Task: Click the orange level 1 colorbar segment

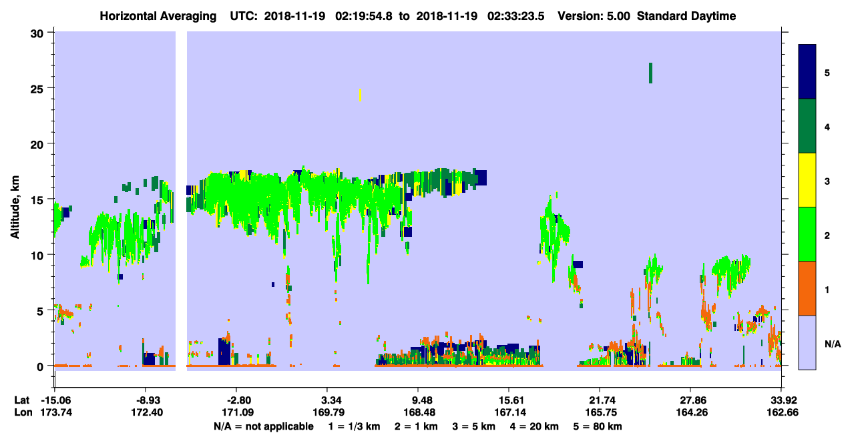Action: click(x=807, y=288)
